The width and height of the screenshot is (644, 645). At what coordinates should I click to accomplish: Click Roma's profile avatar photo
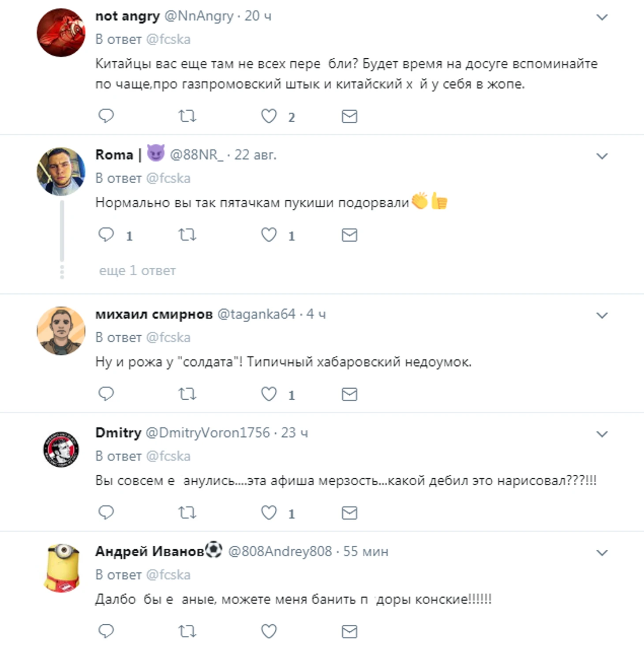[61, 172]
